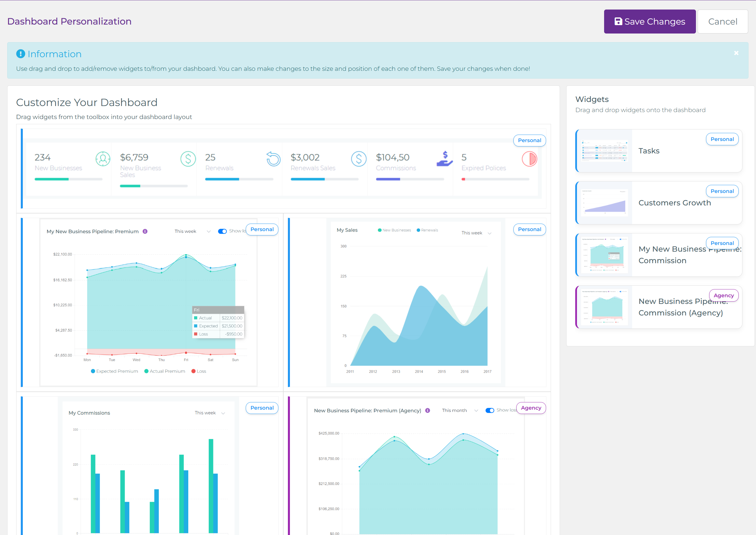Click the Renewals refresh icon
This screenshot has width=756, height=535.
tap(273, 159)
